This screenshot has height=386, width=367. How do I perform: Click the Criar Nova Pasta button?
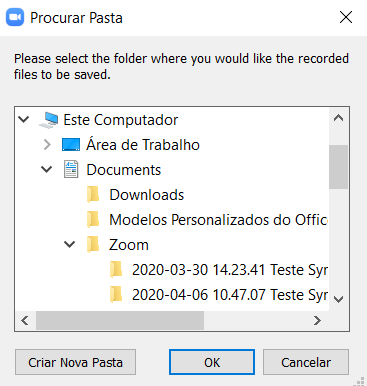tap(75, 362)
